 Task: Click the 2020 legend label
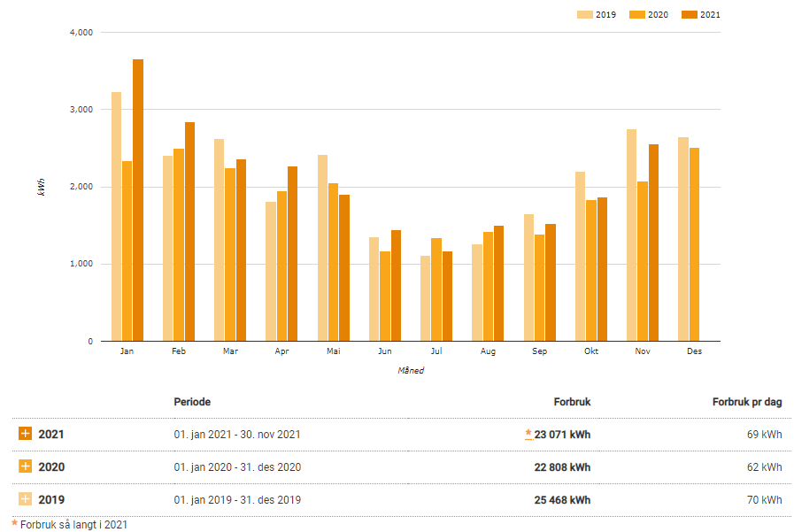click(x=658, y=15)
